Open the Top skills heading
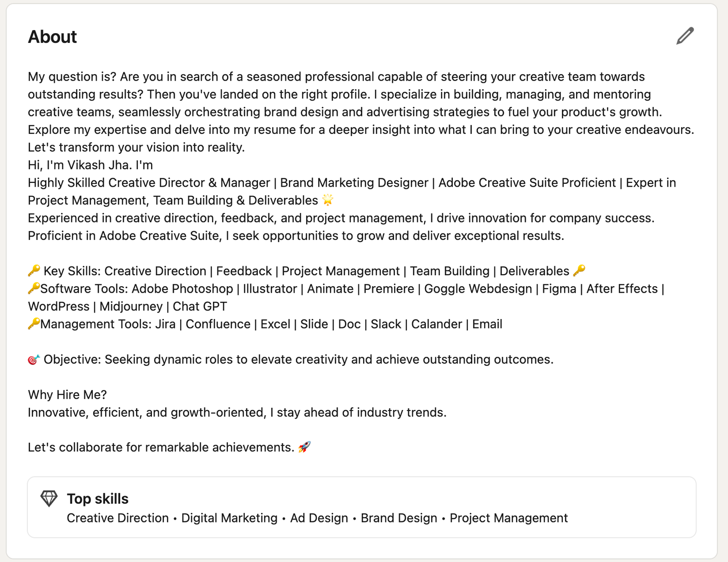The image size is (728, 562). click(97, 499)
